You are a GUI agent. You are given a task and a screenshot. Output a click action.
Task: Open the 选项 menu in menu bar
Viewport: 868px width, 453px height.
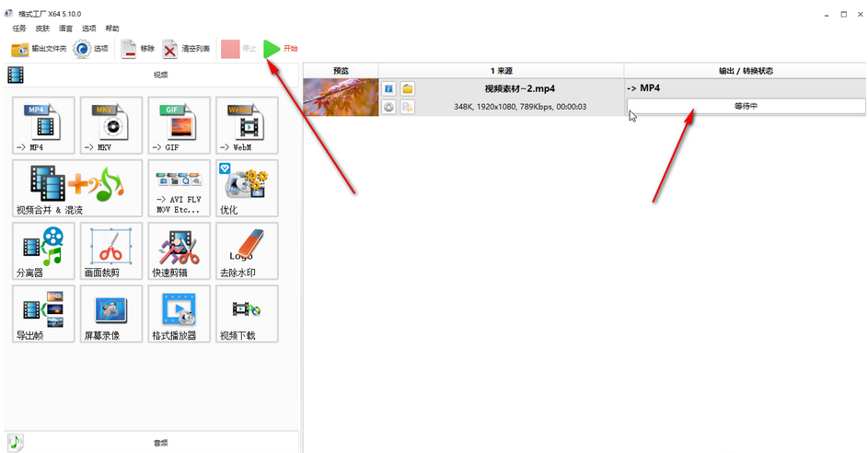89,29
